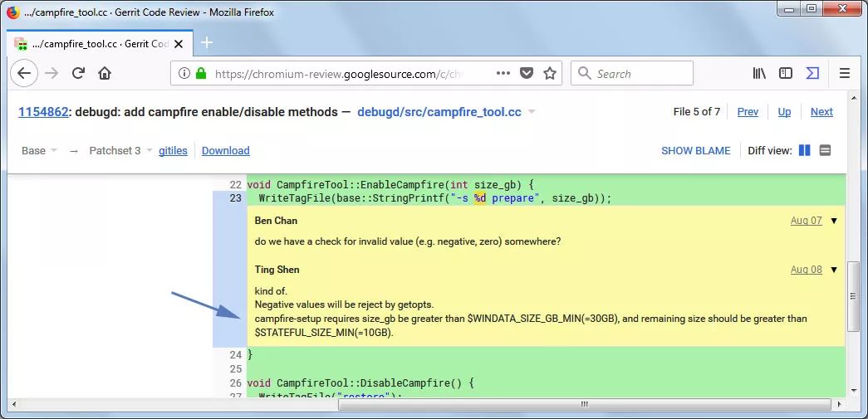Open a new tab
The width and height of the screenshot is (868, 419).
pos(207,42)
